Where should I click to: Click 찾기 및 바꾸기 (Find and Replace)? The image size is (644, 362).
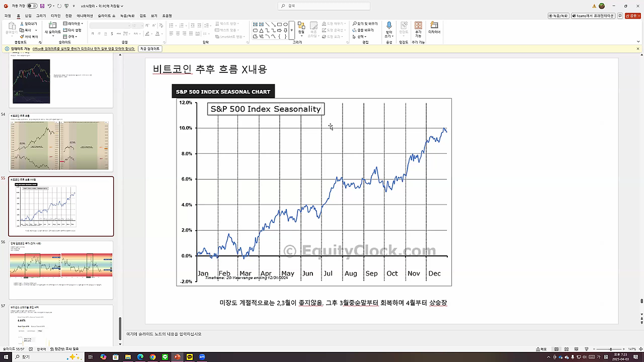pos(365,24)
